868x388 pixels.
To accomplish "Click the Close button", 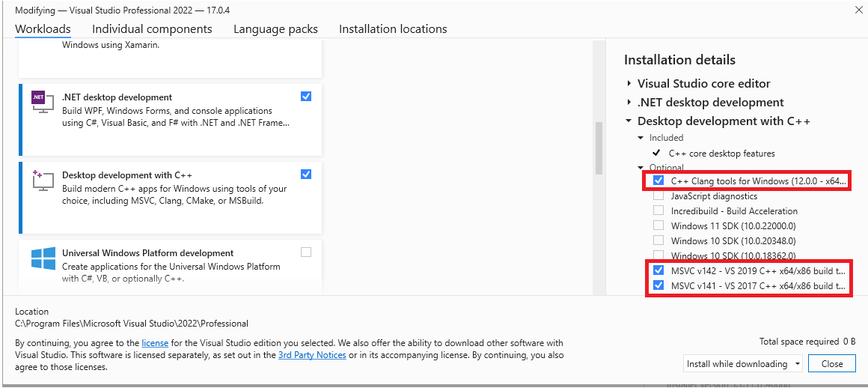I will tap(832, 363).
